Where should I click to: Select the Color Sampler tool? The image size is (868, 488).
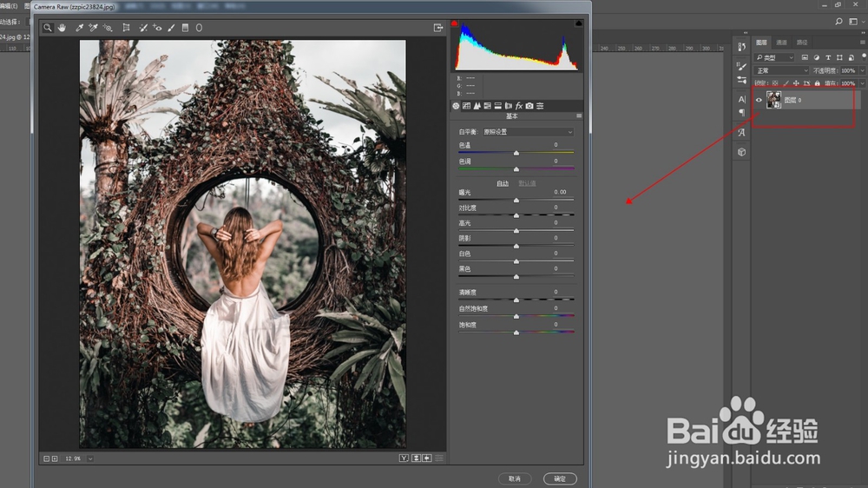93,28
